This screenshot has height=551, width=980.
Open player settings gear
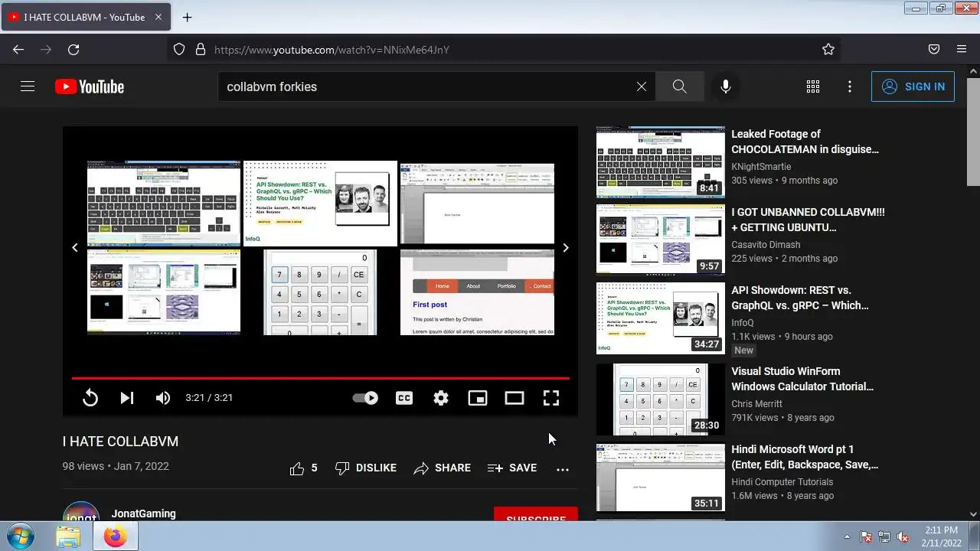click(x=441, y=398)
